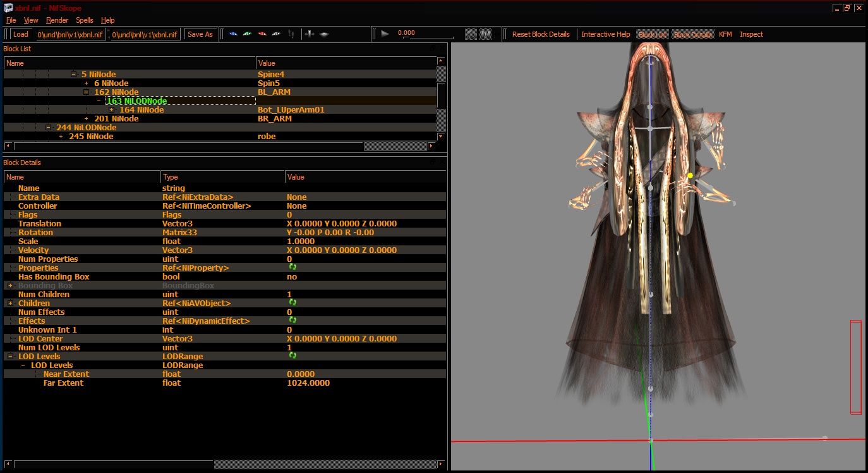Toggle the Block Details panel button
868x473 pixels.
point(693,34)
